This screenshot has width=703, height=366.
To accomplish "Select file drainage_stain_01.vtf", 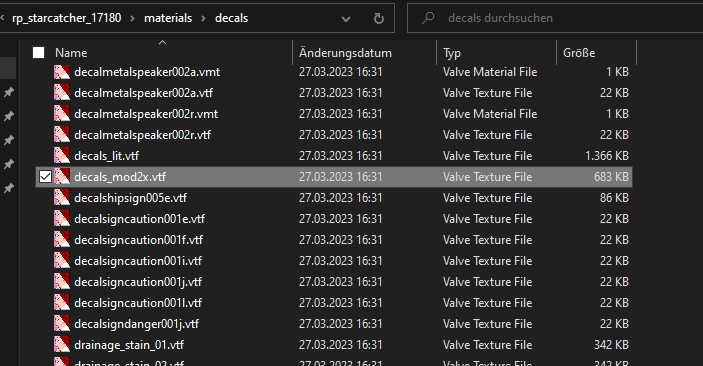I will coord(129,345).
